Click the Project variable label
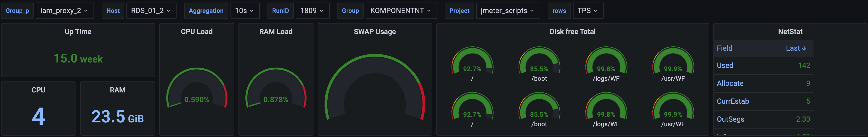 coord(459,11)
